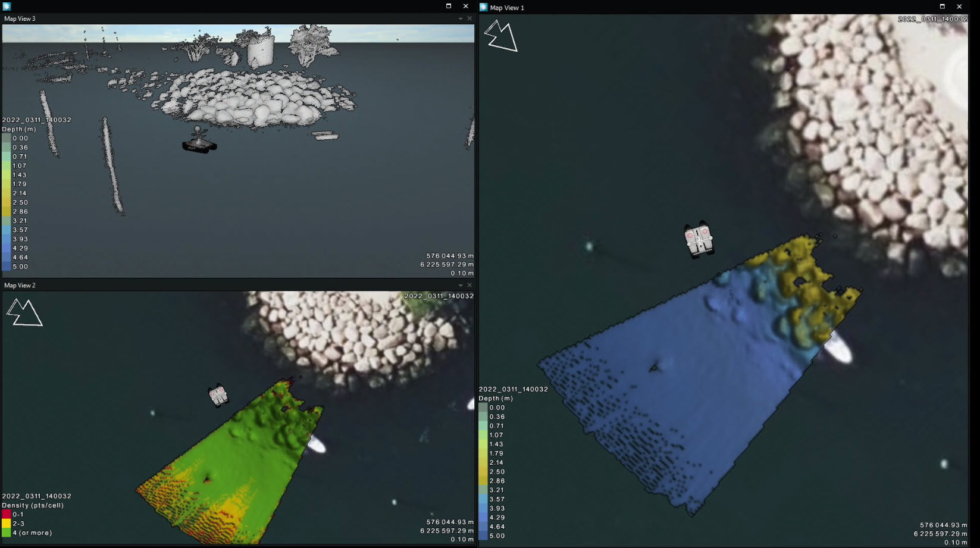Image resolution: width=980 pixels, height=548 pixels.
Task: Click the north arrow compass in Map View 2
Action: (25, 312)
